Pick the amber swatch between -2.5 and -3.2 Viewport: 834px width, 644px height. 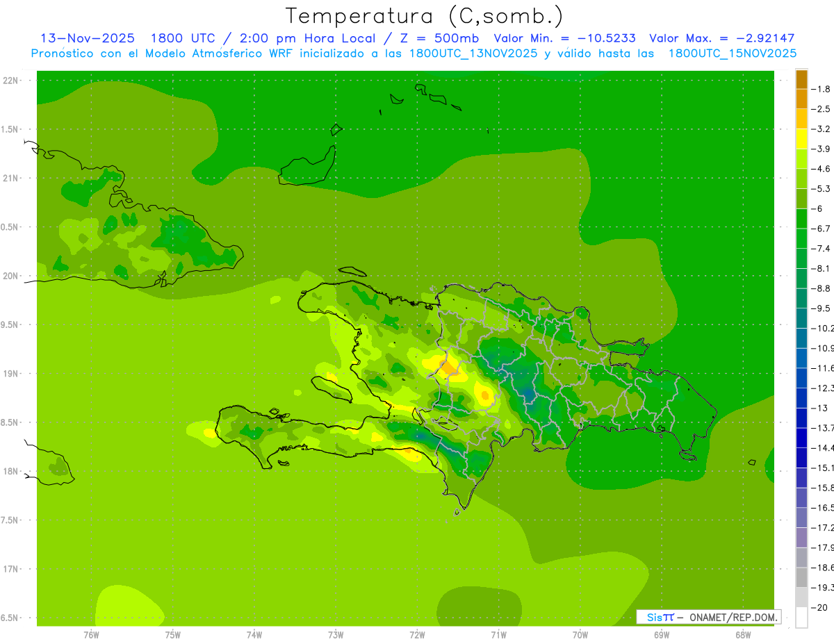801,119
